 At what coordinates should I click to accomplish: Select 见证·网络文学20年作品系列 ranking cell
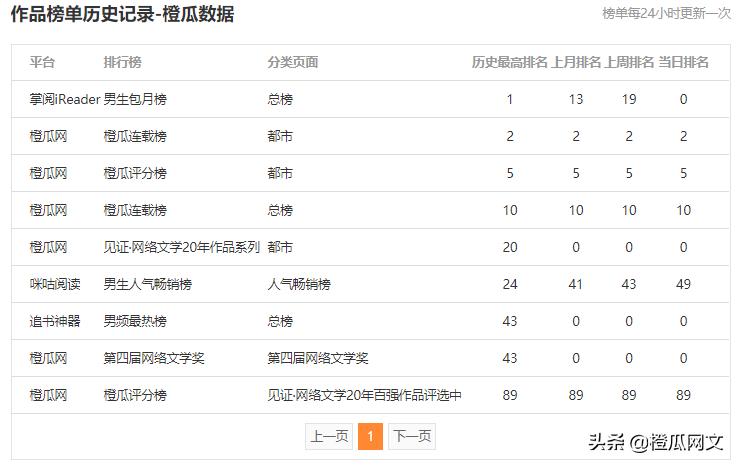tap(181, 247)
